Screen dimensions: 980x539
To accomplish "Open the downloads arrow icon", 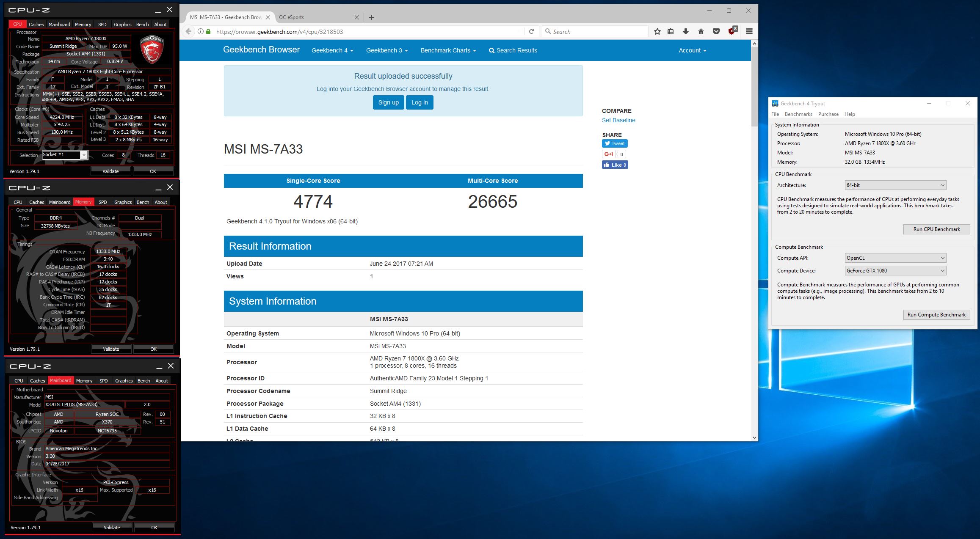I will coord(686,31).
